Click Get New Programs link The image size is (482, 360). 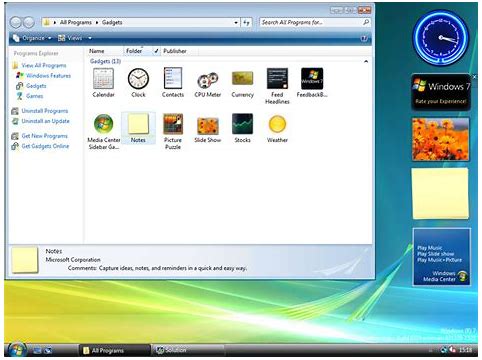point(44,136)
